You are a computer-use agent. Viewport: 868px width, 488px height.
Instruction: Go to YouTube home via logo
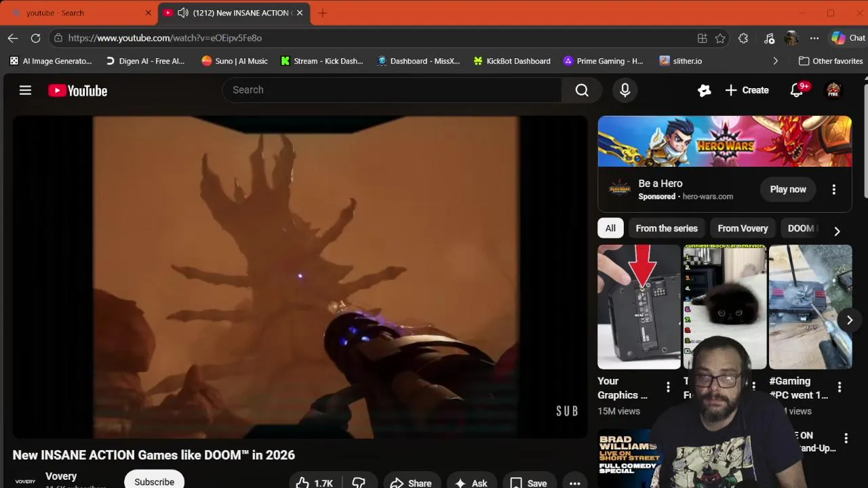click(77, 90)
